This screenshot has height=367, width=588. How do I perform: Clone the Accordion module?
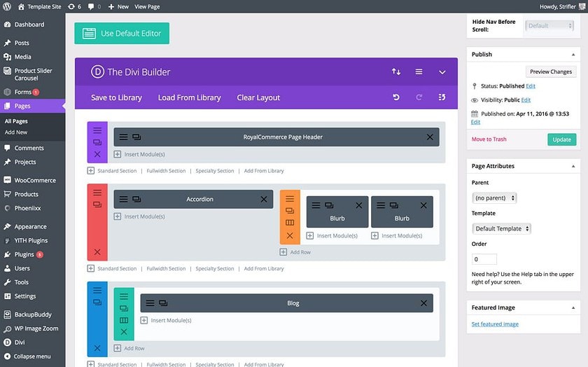136,200
